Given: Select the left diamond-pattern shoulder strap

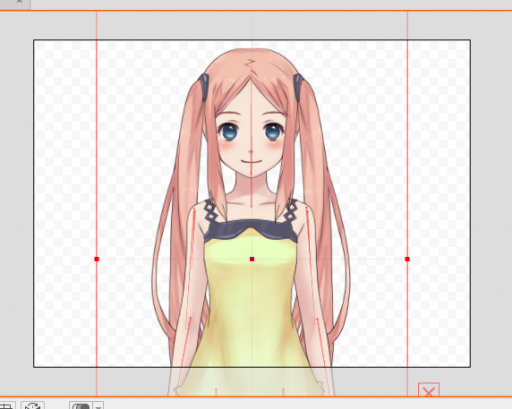Looking at the screenshot, I should (x=210, y=211).
